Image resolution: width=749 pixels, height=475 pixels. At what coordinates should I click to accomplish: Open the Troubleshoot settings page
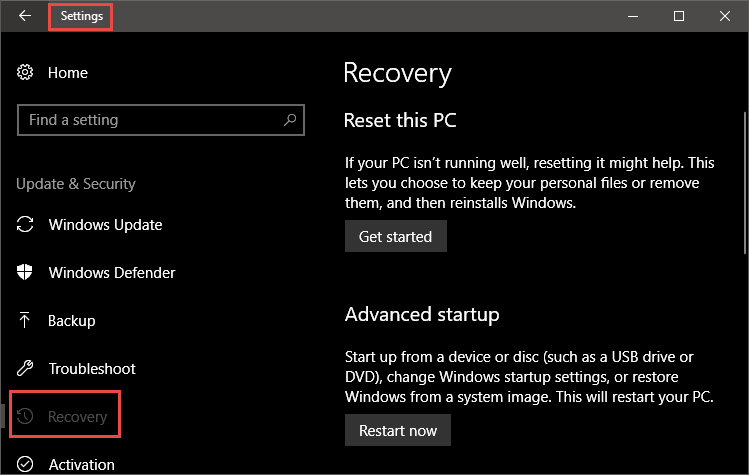pyautogui.click(x=92, y=368)
